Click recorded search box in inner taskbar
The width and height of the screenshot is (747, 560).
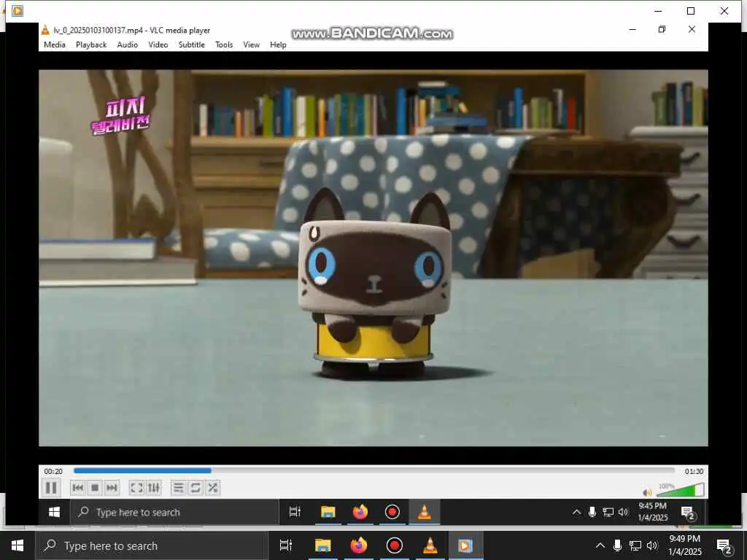point(175,513)
